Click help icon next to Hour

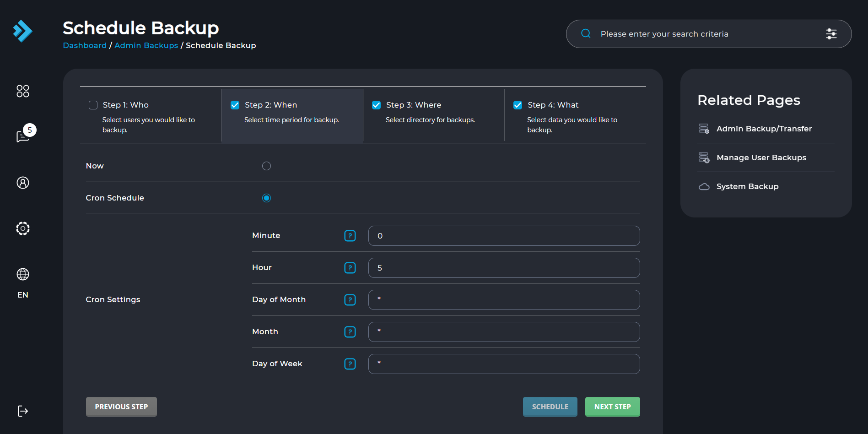350,268
